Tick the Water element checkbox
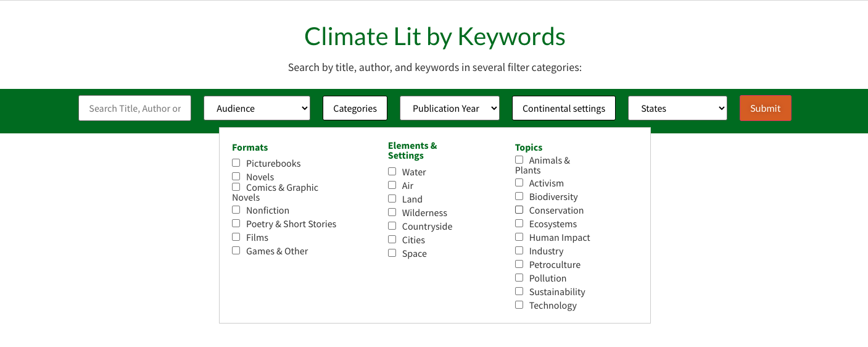The width and height of the screenshot is (868, 347). [392, 172]
